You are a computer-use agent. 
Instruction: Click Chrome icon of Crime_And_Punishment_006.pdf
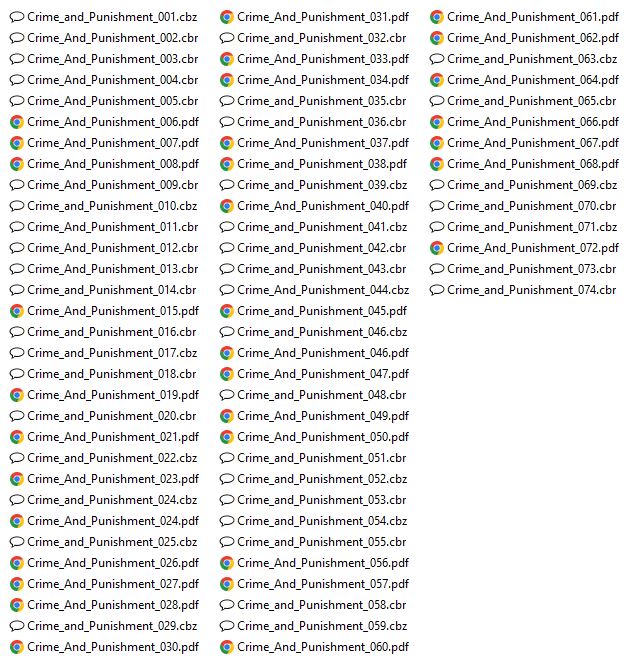[x=17, y=123]
